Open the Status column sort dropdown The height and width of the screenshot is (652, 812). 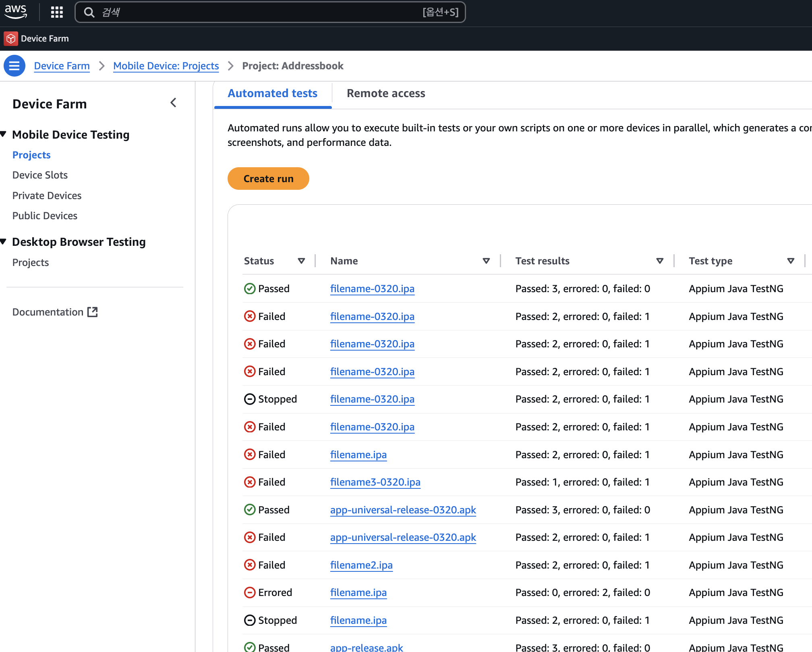pyautogui.click(x=301, y=261)
